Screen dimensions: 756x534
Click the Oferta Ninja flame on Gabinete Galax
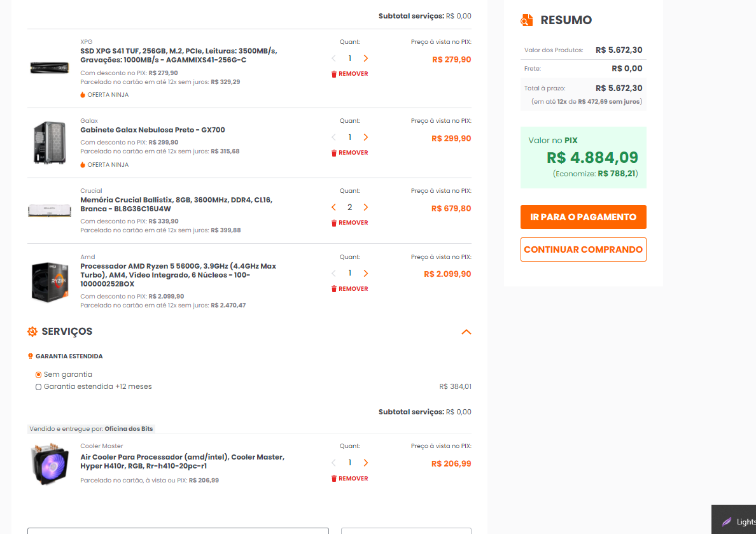pos(83,165)
